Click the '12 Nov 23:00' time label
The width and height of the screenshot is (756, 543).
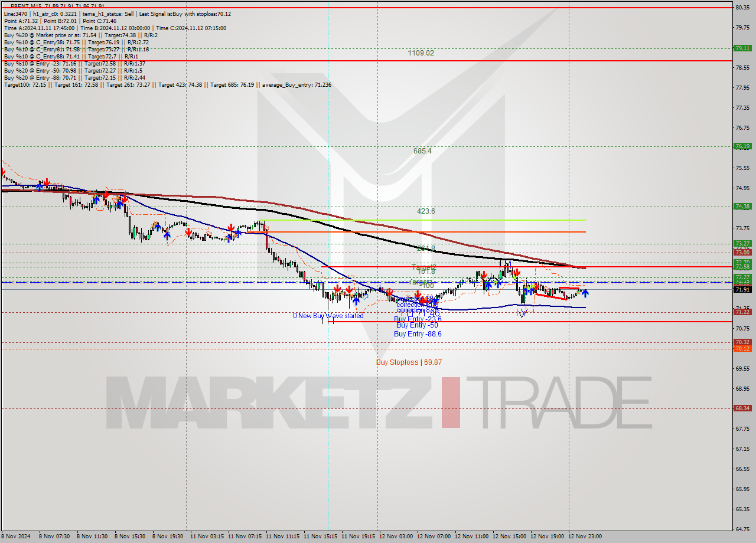tap(585, 537)
